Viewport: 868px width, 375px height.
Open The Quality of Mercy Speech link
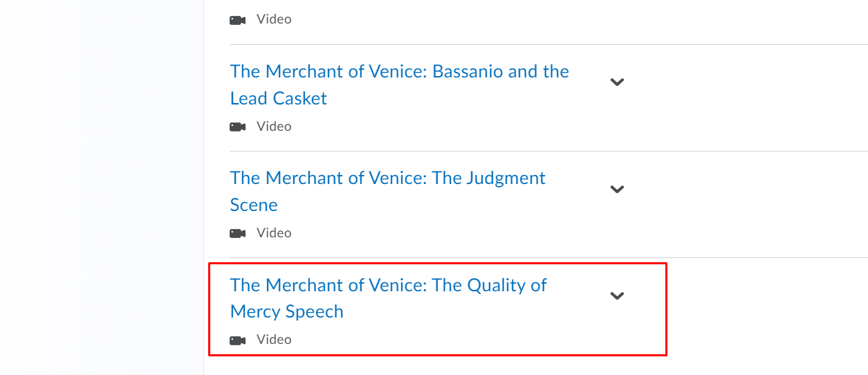pos(389,298)
